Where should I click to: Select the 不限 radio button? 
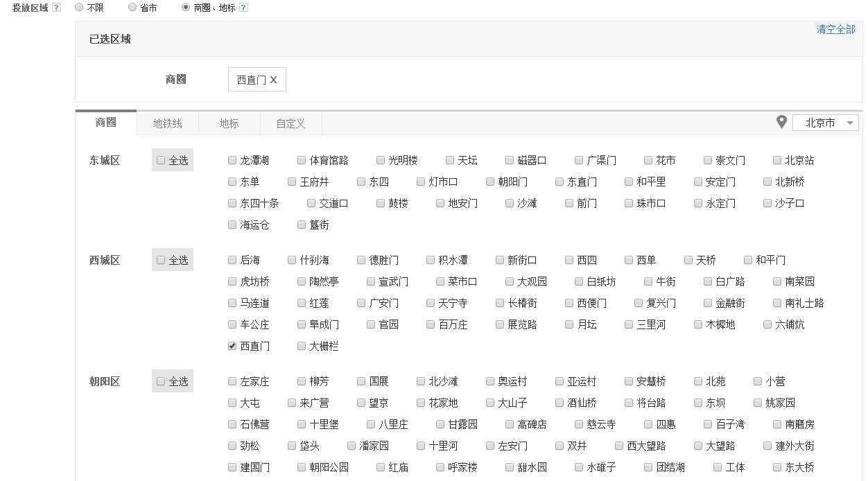point(78,7)
